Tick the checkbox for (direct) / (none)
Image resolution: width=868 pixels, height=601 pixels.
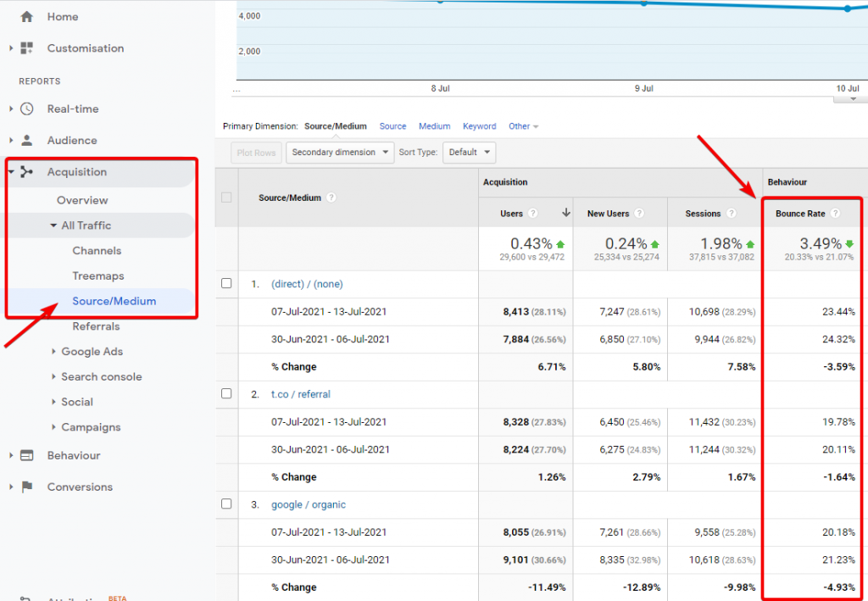click(226, 283)
